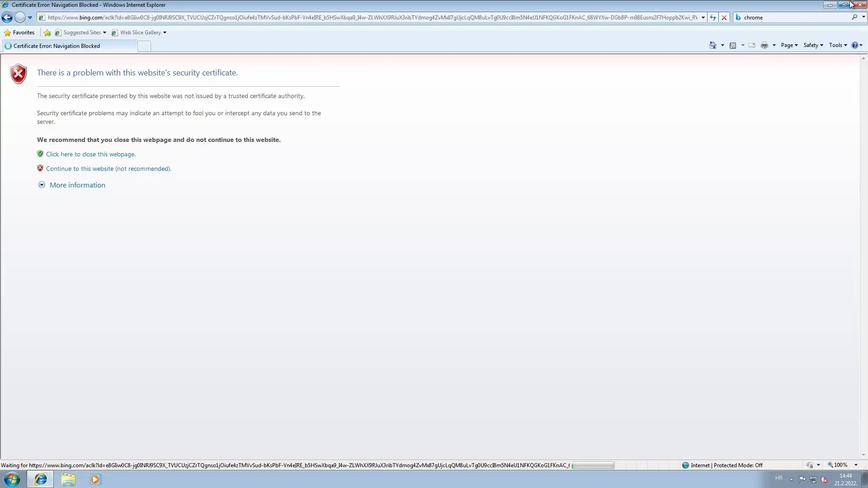
Task: Click the Read mail envelope icon
Action: [x=752, y=45]
